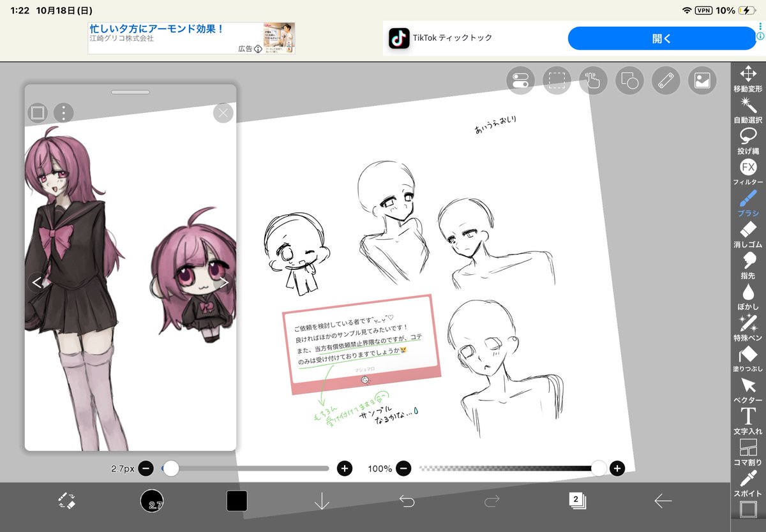
Task: Select the Special Pen (特殊ペン) tool
Action: (x=747, y=329)
